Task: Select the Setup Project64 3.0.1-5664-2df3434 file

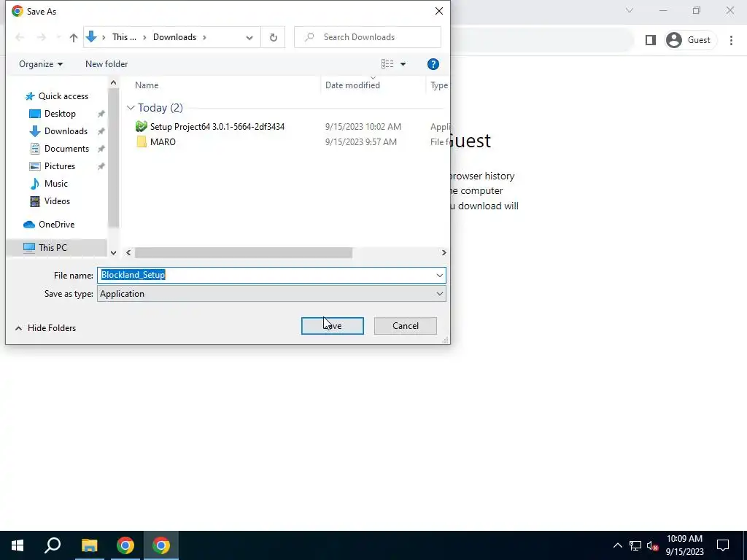Action: pyautogui.click(x=217, y=127)
